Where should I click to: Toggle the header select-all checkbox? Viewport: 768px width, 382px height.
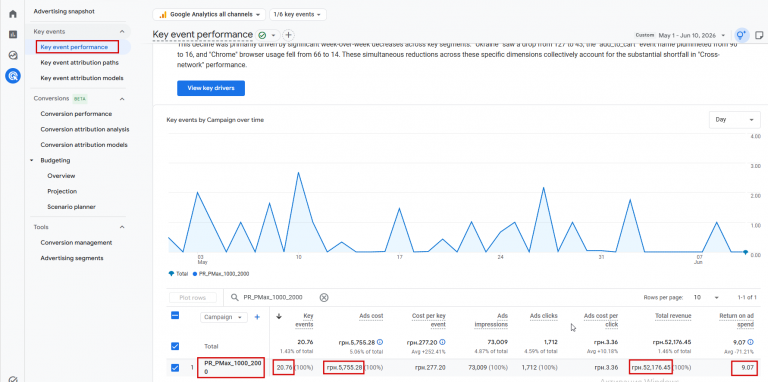[175, 315]
